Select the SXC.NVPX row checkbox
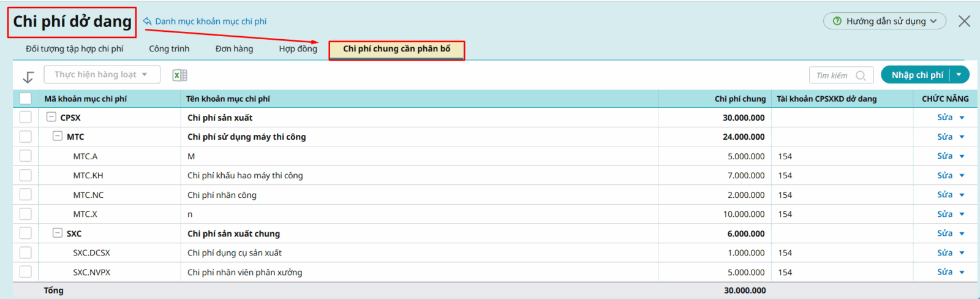980x299 pixels. (x=26, y=272)
